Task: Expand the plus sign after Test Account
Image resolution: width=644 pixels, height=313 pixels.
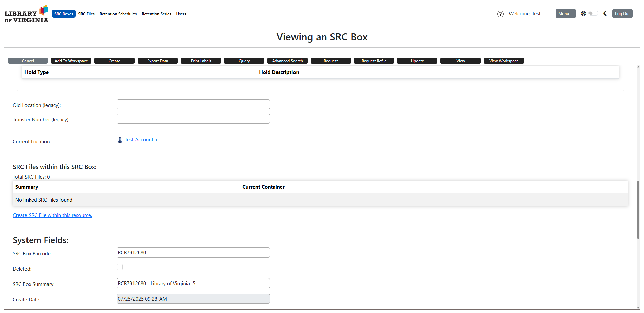Action: click(156, 140)
